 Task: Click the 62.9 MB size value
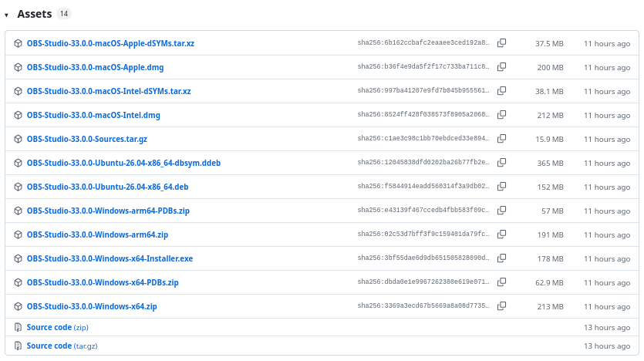click(549, 282)
